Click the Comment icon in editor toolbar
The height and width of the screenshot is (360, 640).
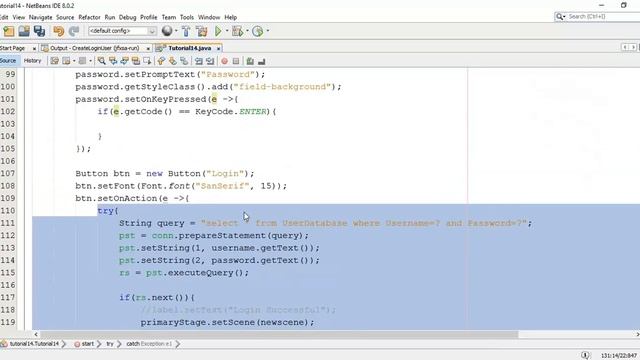250,61
